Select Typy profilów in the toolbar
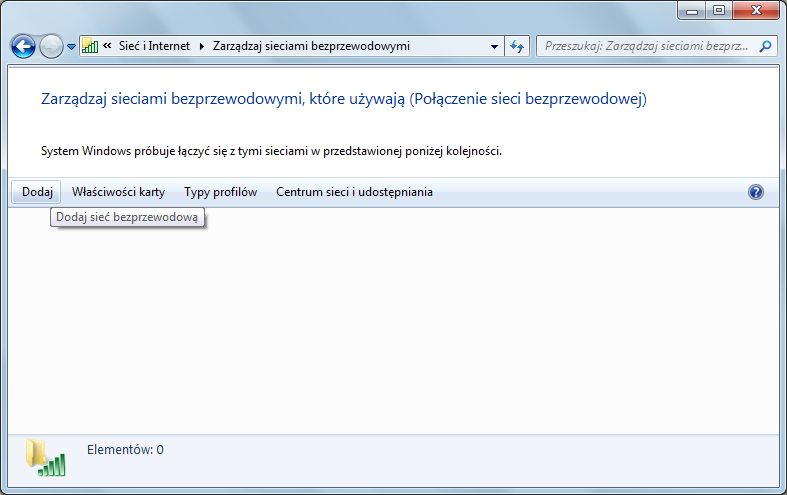 pyautogui.click(x=220, y=192)
